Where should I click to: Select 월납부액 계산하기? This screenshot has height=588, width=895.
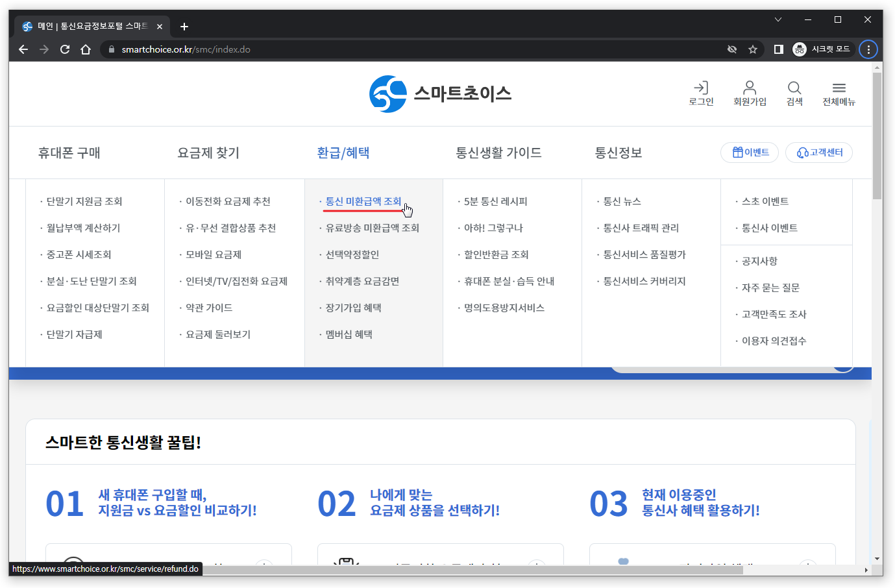(x=83, y=228)
